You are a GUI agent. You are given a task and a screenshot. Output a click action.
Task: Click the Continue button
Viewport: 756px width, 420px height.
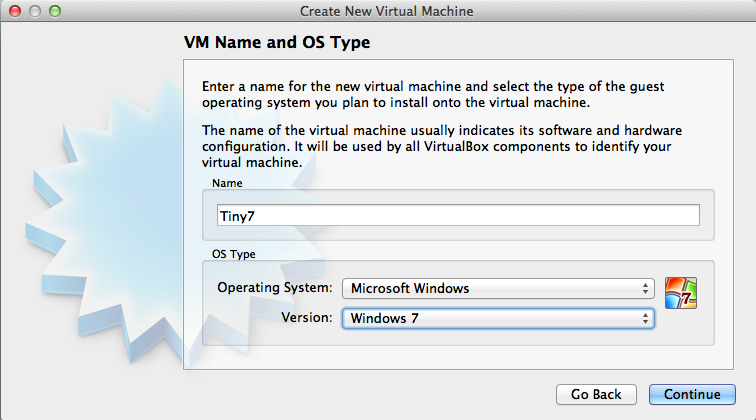(x=692, y=394)
